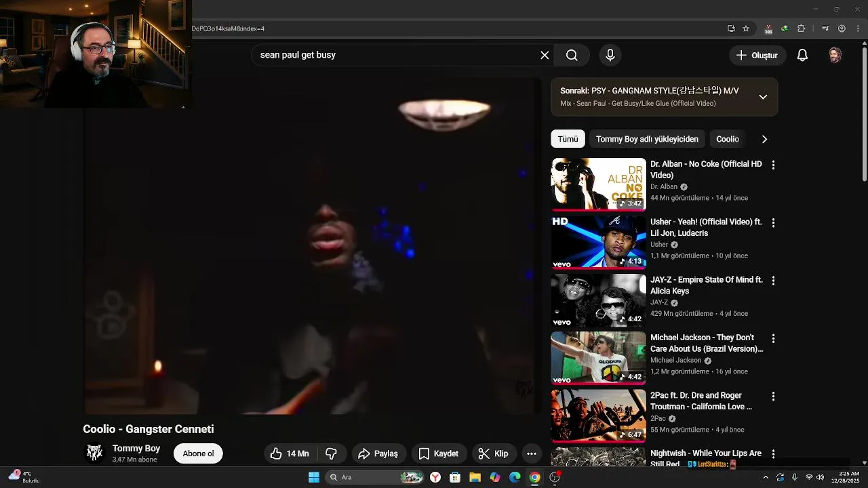Select the Coolio filter chip

[x=728, y=139]
